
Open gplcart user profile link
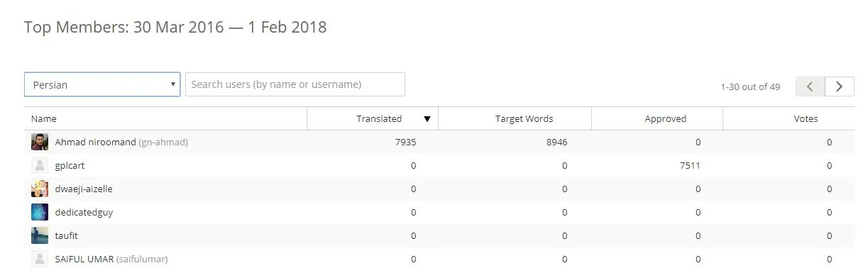tap(70, 166)
